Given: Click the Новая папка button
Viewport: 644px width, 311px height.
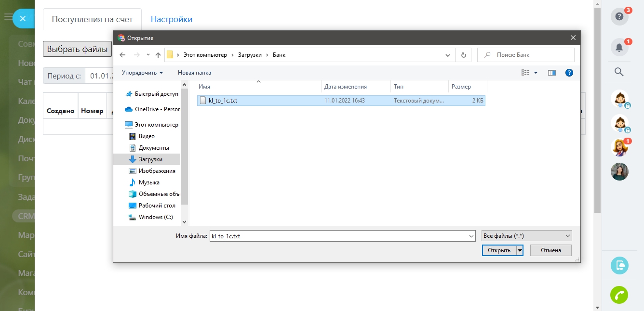Looking at the screenshot, I should tap(194, 73).
